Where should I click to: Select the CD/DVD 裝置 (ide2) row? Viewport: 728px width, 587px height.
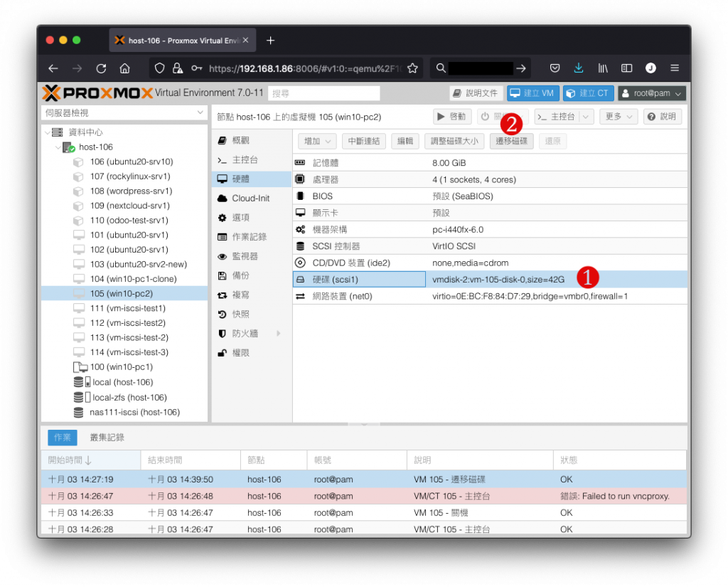[x=490, y=263]
